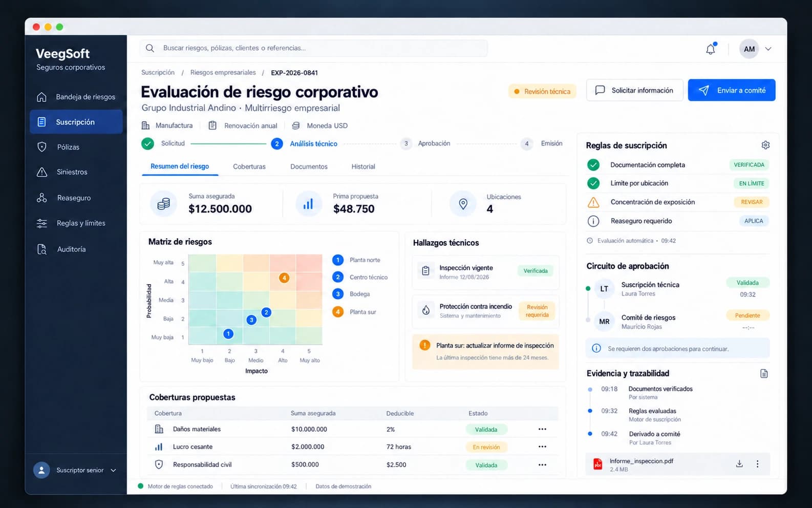
Task: Open row menu for Daños materiales
Action: click(542, 429)
